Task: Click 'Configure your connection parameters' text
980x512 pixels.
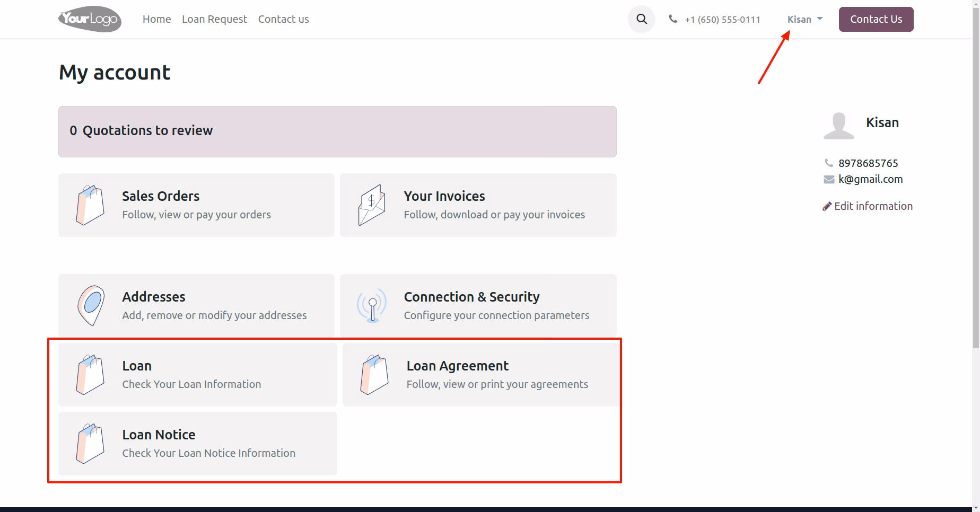Action: (496, 315)
